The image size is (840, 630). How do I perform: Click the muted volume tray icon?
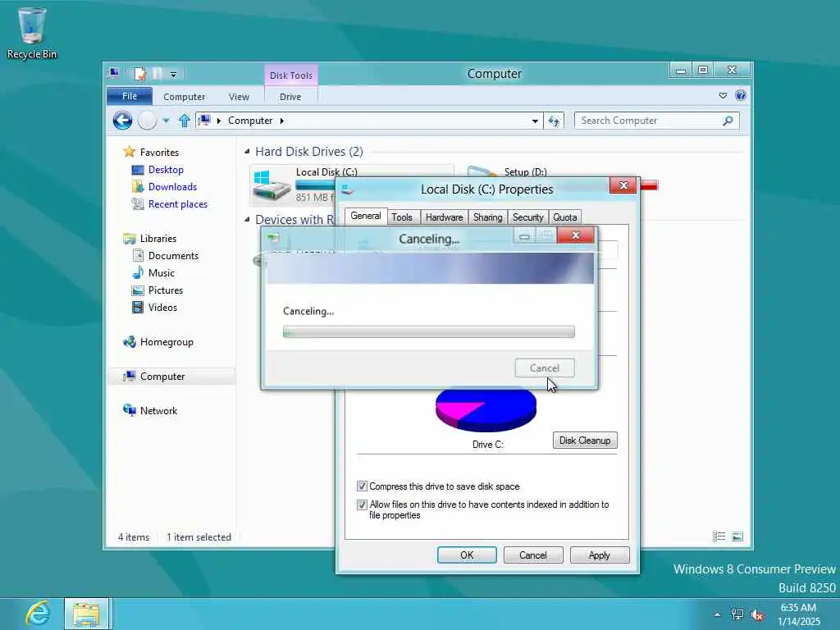(x=757, y=614)
